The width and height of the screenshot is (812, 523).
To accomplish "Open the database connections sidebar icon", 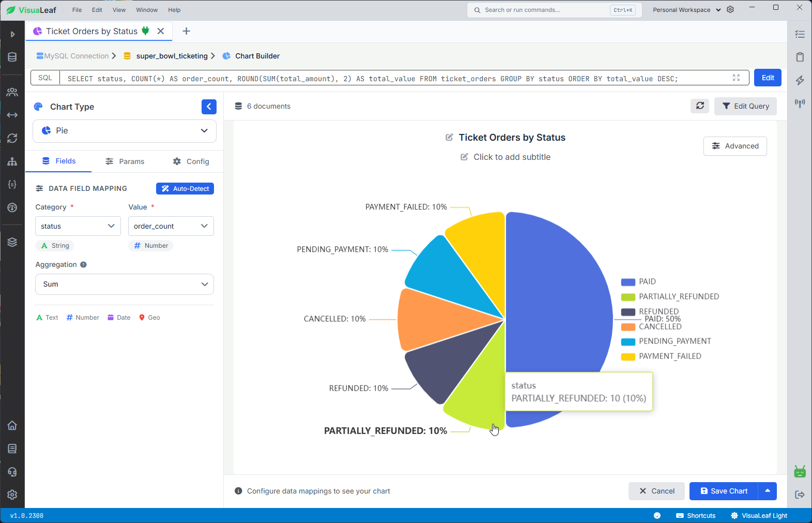I will (x=12, y=57).
